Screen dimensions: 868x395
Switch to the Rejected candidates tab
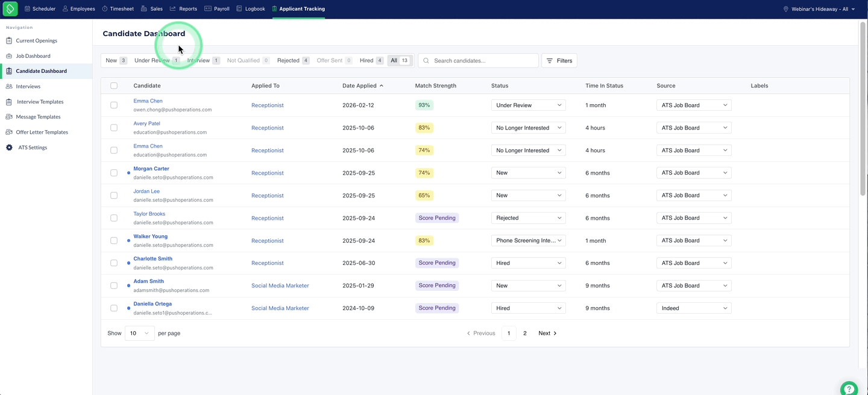pos(293,60)
